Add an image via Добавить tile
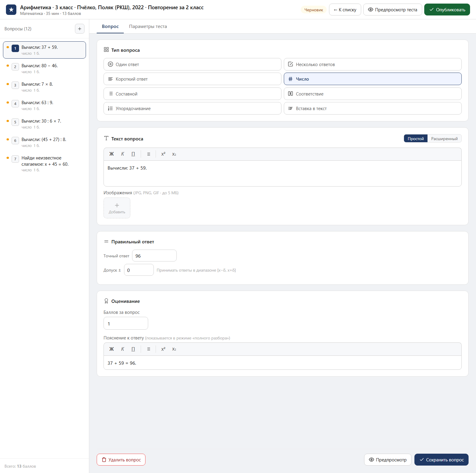Image resolution: width=476 pixels, height=473 pixels. (117, 208)
